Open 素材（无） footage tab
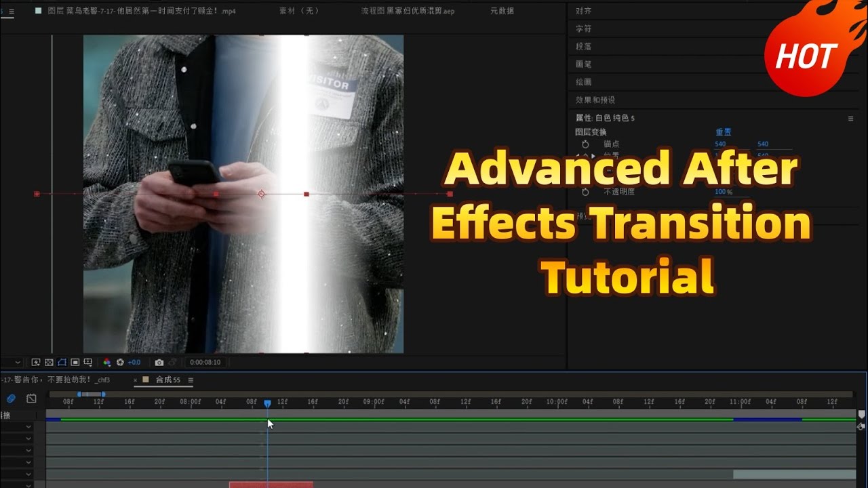Screen dimensions: 868x488 299,11
